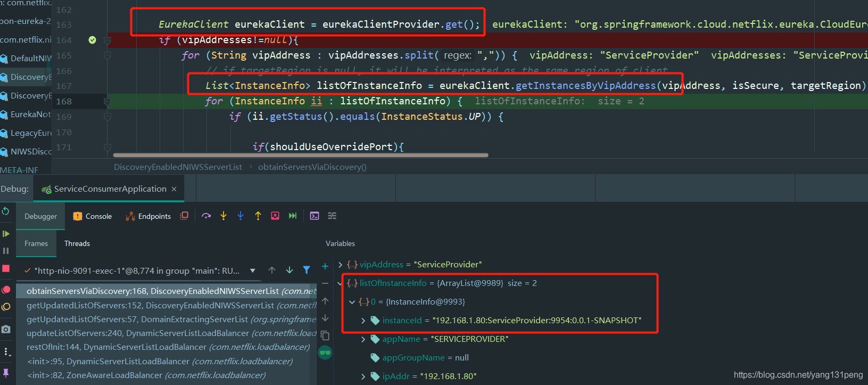
Task: Select the getUpdatedListOfServers:152 stack frame
Action: coord(170,305)
